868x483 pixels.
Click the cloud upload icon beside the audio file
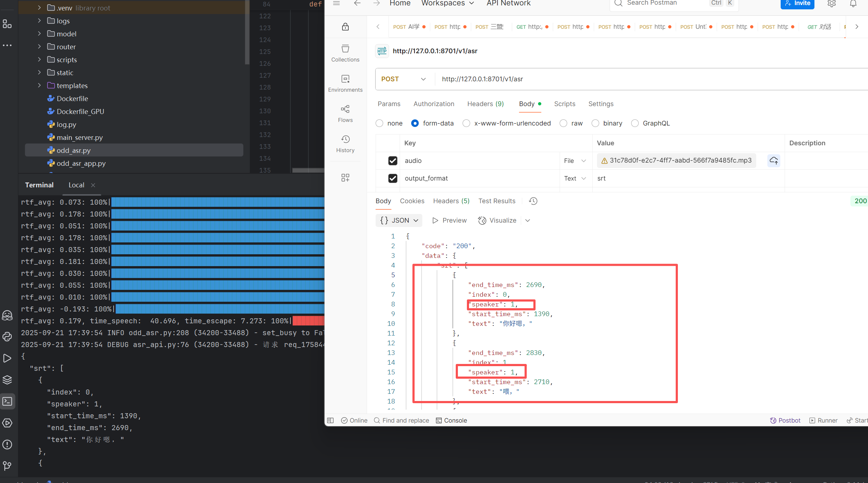click(773, 160)
